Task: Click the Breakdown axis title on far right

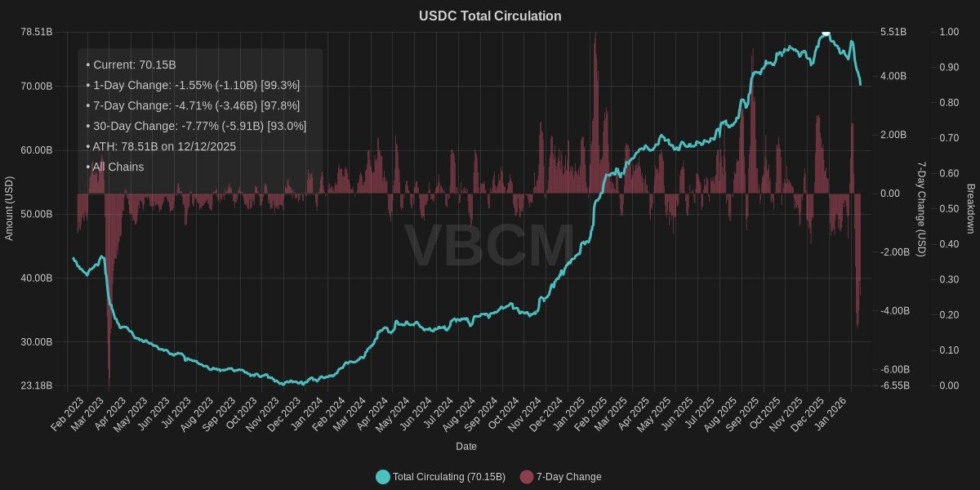Action: [x=970, y=208]
